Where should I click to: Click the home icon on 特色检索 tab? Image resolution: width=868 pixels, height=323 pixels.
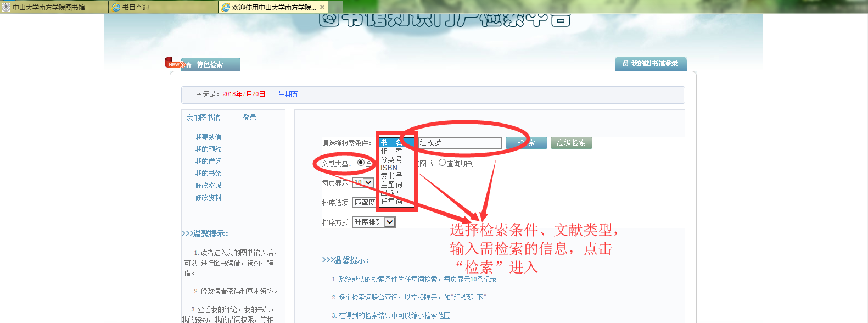189,65
